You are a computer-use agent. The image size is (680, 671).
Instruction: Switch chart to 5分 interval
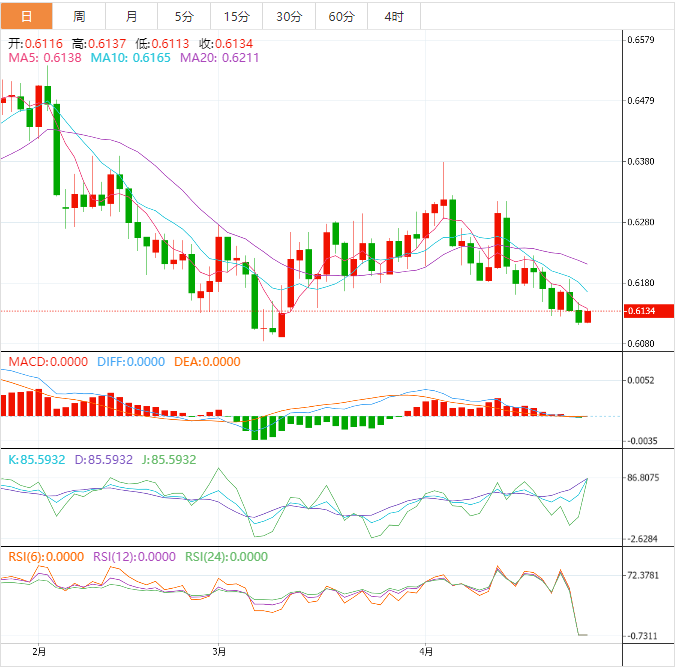coord(184,16)
